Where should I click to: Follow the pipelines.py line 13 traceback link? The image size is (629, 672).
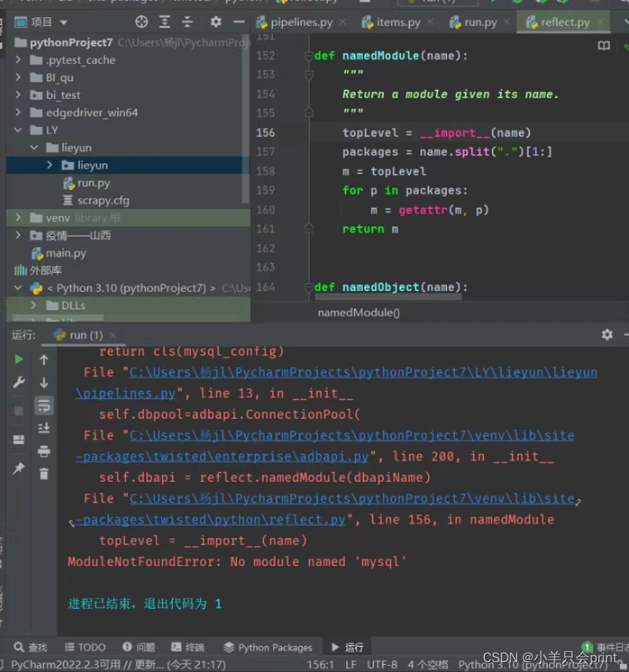tap(124, 394)
